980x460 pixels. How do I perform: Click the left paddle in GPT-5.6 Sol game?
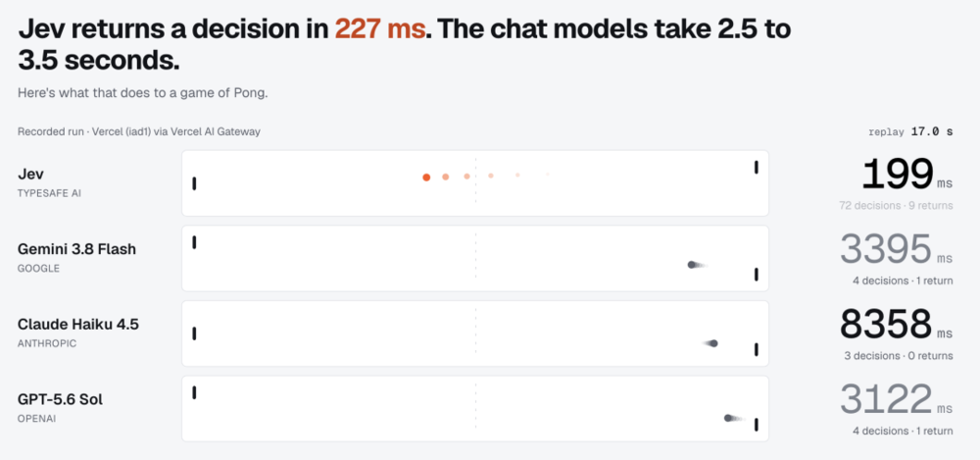click(194, 392)
